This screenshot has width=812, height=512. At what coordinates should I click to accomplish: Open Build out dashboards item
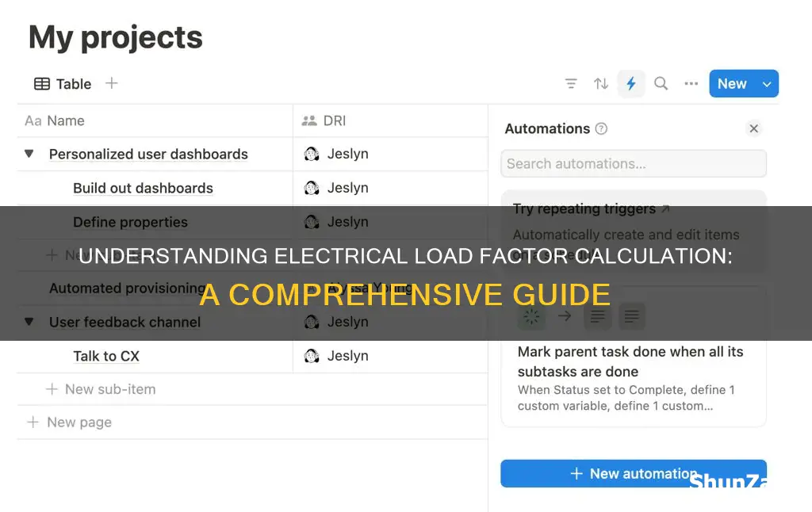coord(143,188)
